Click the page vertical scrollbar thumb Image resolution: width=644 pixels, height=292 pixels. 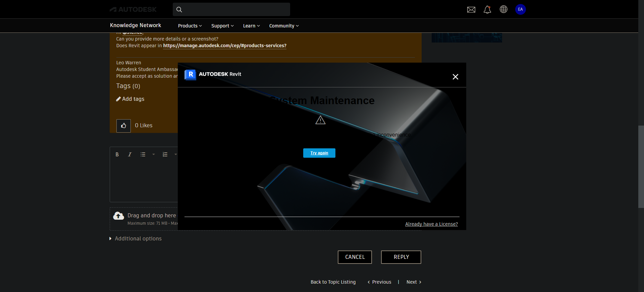641,167
